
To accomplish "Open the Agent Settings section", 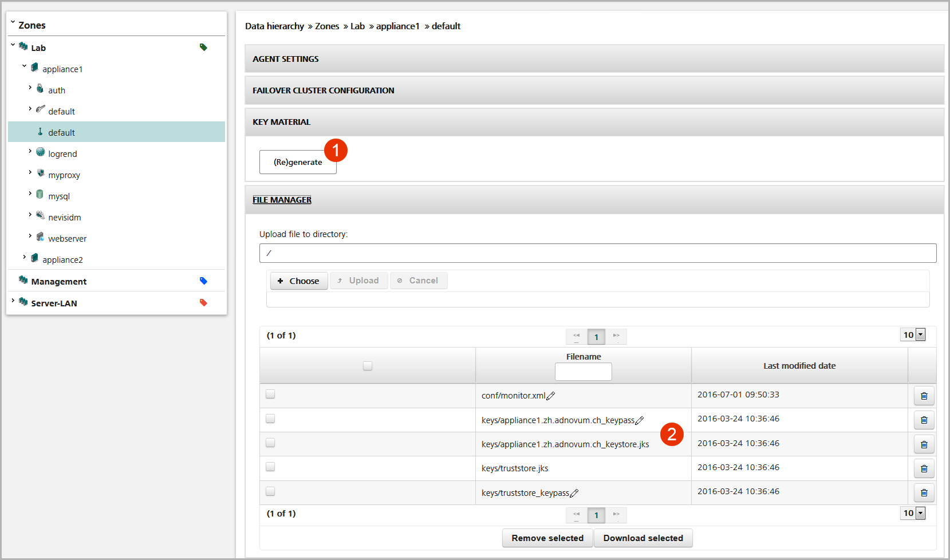I will pos(594,58).
